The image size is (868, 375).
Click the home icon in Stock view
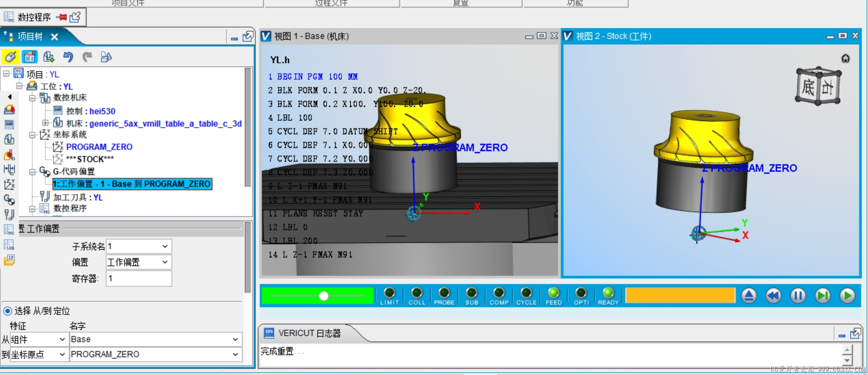pyautogui.click(x=845, y=58)
